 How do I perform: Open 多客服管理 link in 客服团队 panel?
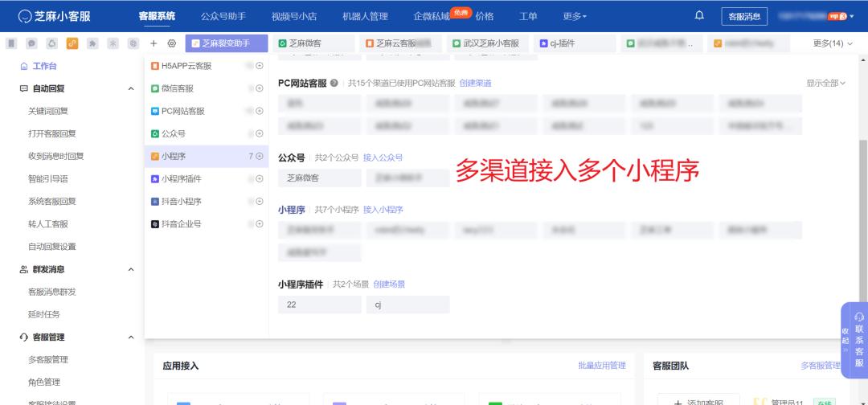(821, 366)
